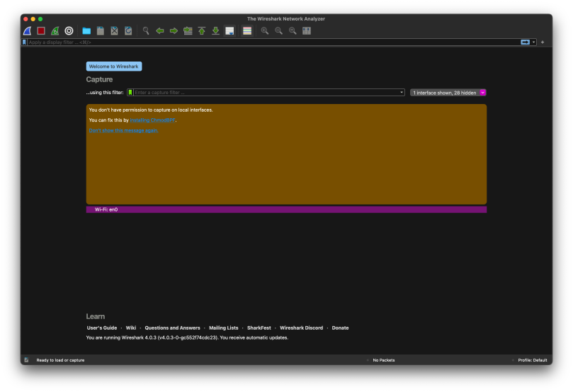Restart the current capture with the green fin icon
The image size is (573, 392).
tap(55, 31)
